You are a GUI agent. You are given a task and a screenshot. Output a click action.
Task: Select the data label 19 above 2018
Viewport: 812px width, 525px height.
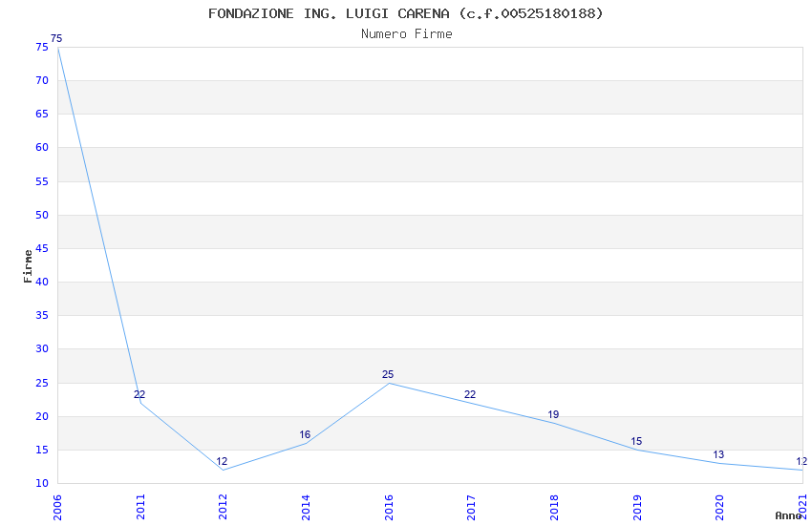point(553,414)
